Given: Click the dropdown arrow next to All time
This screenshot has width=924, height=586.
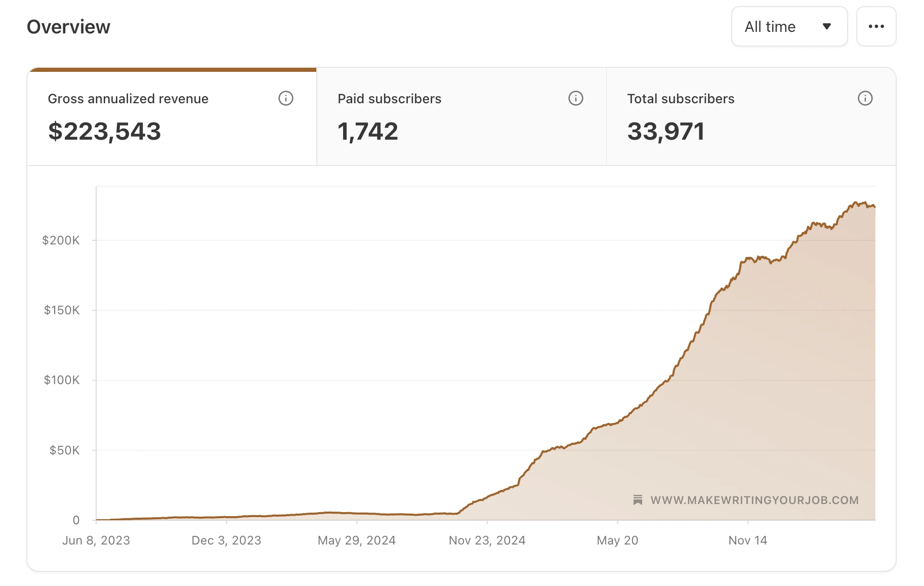Looking at the screenshot, I should tap(827, 26).
